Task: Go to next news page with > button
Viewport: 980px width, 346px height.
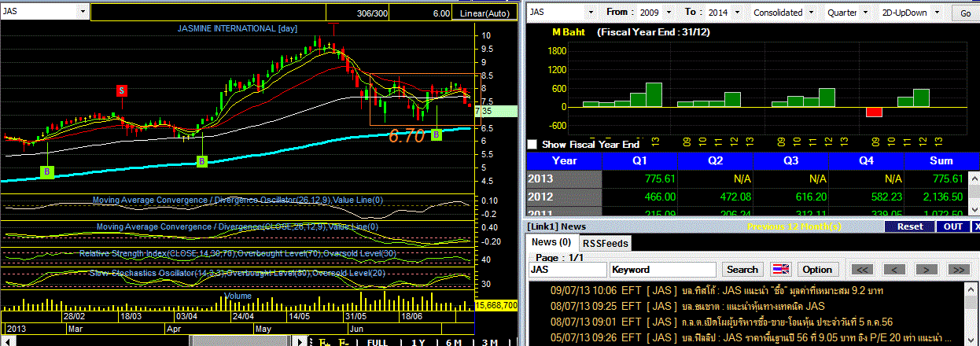Action: [x=927, y=269]
